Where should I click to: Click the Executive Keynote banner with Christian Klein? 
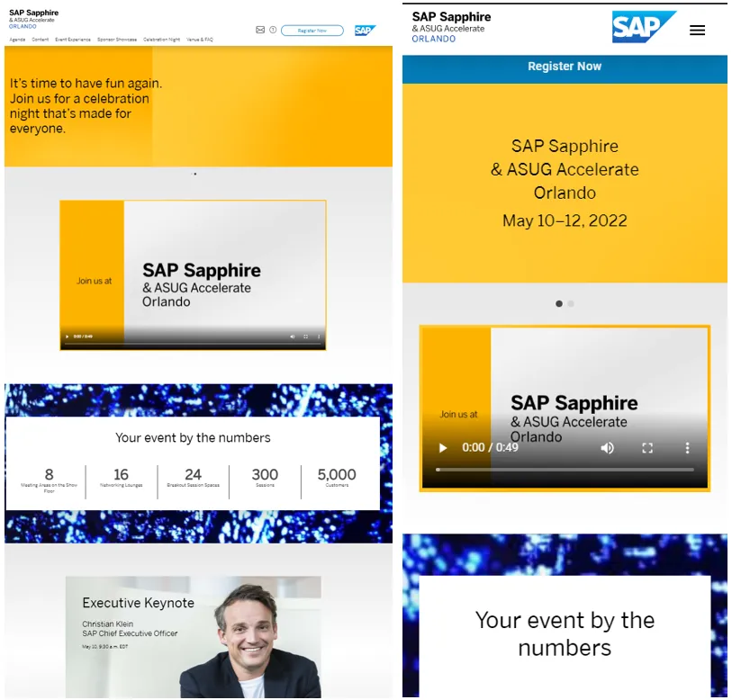[x=193, y=634]
